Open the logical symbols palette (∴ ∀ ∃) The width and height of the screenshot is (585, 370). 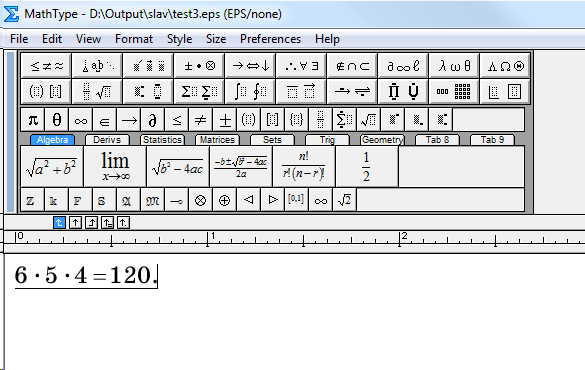pos(302,66)
